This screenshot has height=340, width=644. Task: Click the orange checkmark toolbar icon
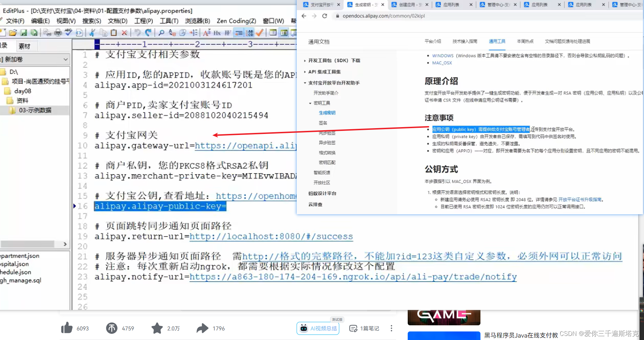pos(260,33)
